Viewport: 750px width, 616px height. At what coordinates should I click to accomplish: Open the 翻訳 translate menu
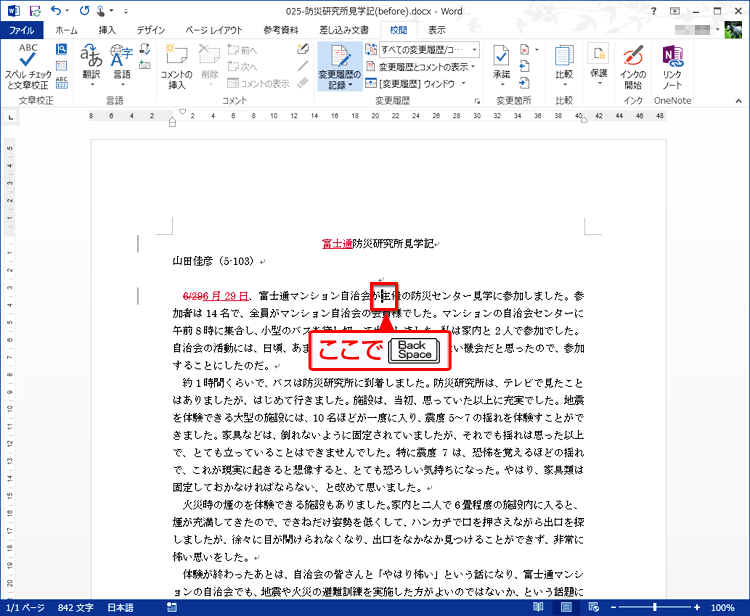point(91,66)
